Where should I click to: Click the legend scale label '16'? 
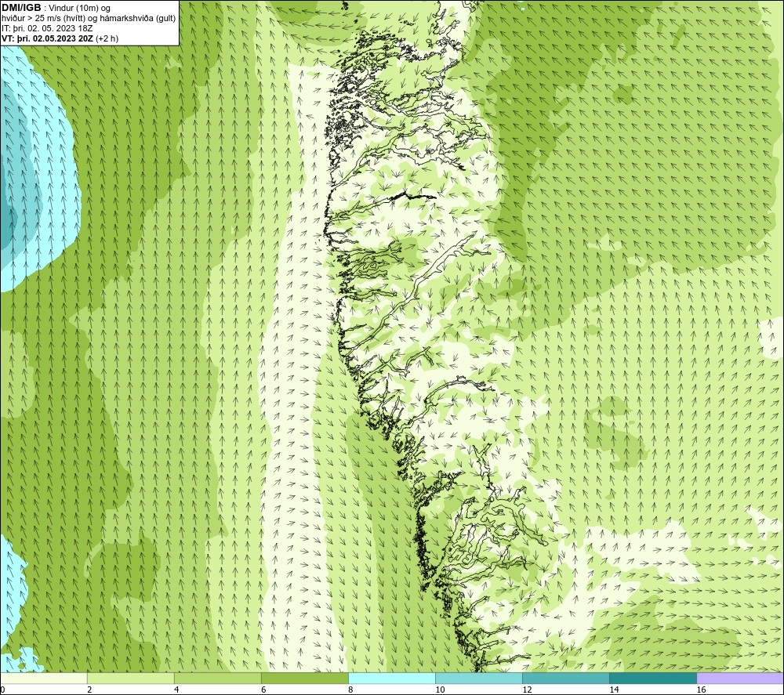701,690
